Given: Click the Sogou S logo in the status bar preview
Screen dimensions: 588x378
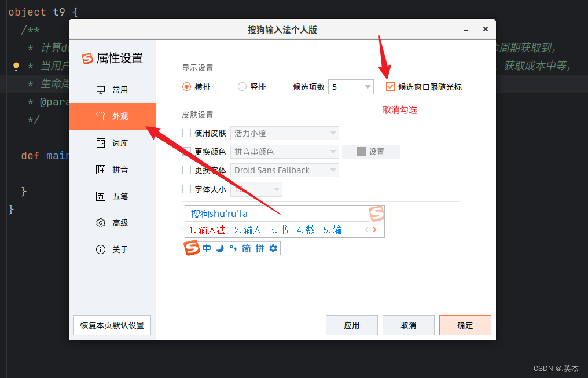Looking at the screenshot, I should click(x=191, y=248).
